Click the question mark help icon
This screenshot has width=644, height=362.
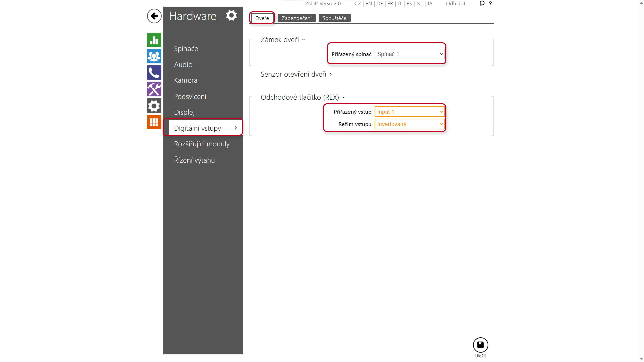(490, 3)
